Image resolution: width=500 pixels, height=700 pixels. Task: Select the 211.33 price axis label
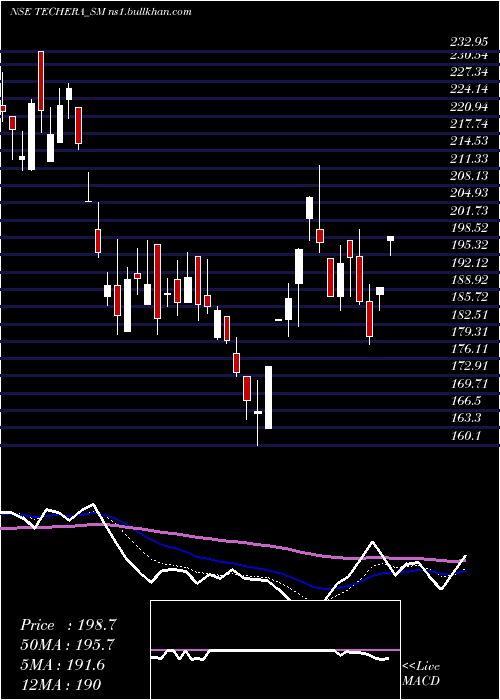pos(469,159)
